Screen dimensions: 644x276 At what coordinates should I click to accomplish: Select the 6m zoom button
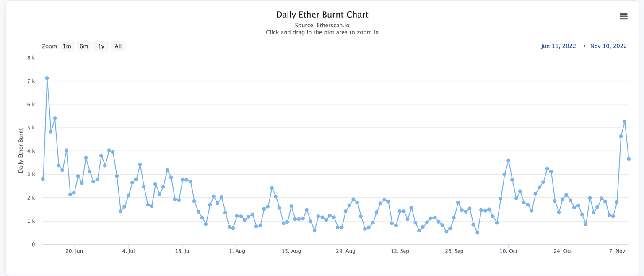click(x=84, y=46)
